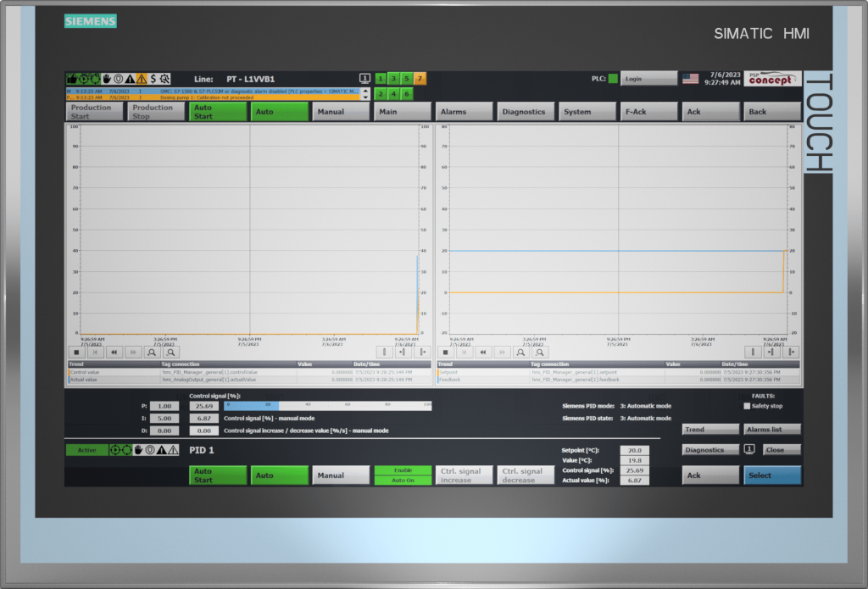Move right trend ruler forward
The image size is (868, 589).
[792, 352]
